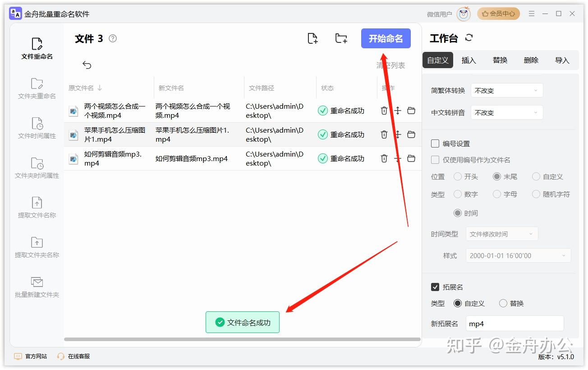Switch to 文件夹重命名 in the sidebar
Image resolution: width=588 pixels, height=370 pixels.
37,88
